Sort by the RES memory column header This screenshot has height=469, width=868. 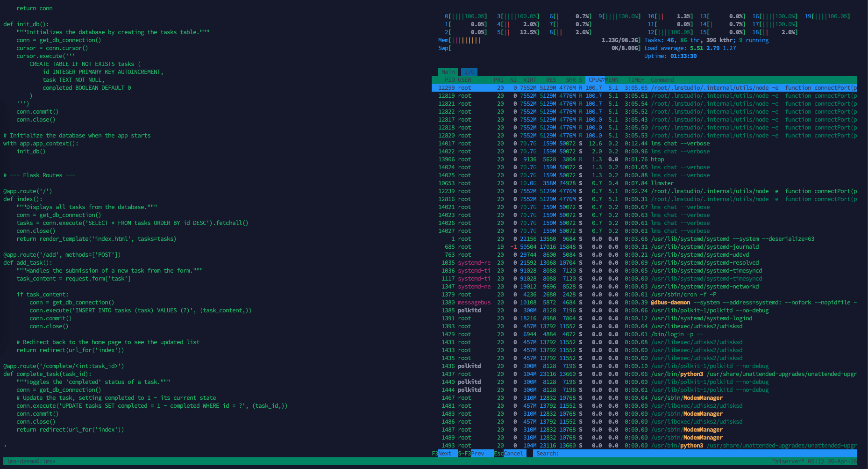(551, 80)
